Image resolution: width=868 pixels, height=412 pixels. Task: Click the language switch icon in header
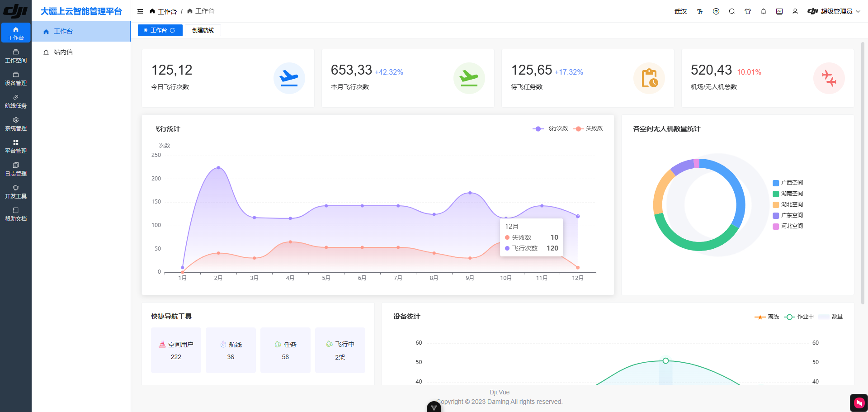click(716, 11)
